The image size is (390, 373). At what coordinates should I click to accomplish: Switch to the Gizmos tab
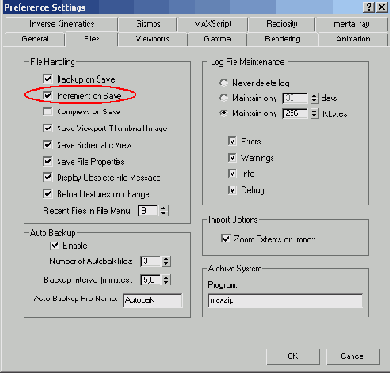point(148,24)
